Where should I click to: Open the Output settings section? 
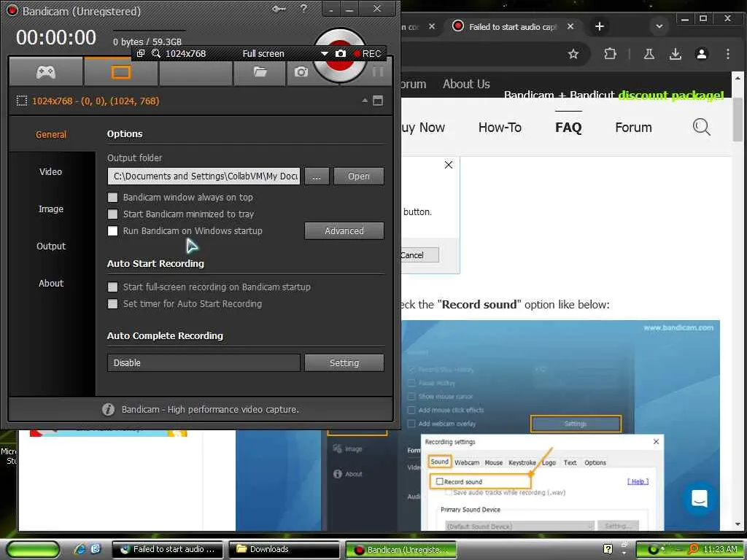coord(51,246)
